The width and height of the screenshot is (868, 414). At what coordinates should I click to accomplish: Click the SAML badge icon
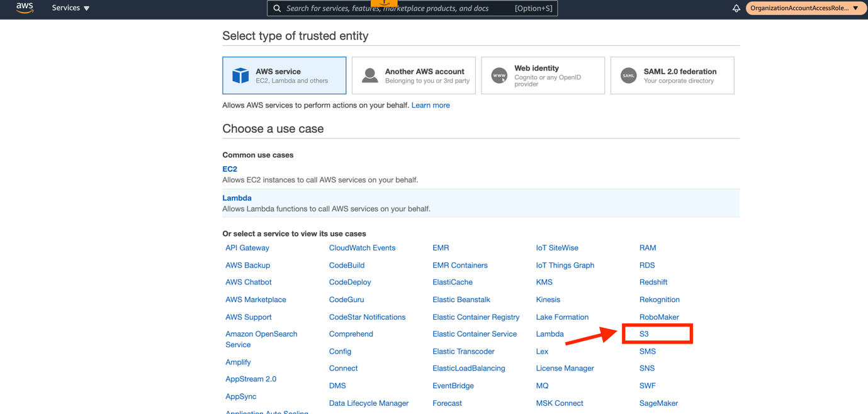628,76
